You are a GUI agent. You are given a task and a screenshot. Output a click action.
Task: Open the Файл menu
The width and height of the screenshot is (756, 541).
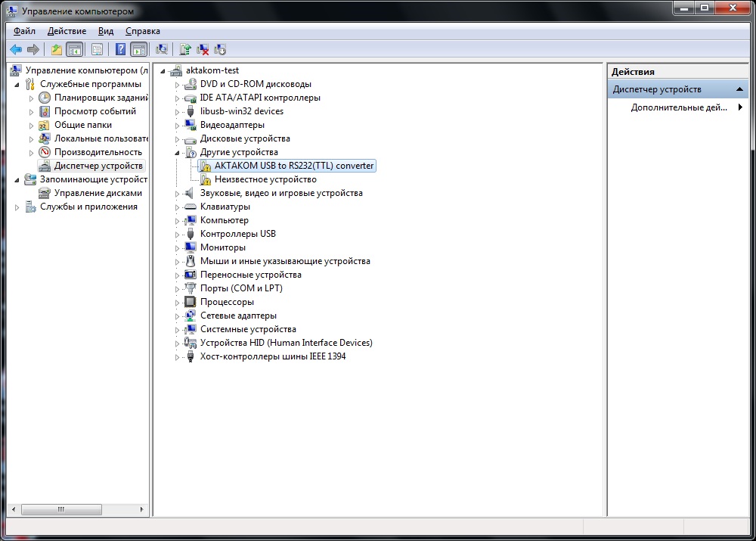tap(24, 31)
